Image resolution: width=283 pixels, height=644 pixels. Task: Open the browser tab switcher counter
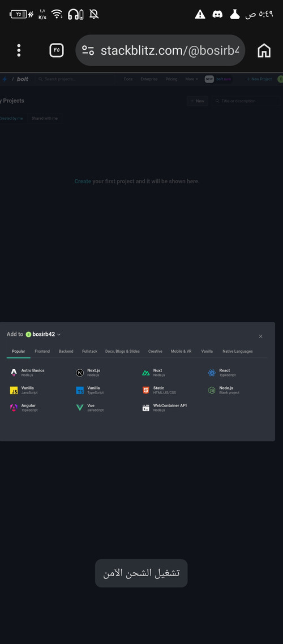coord(57,50)
